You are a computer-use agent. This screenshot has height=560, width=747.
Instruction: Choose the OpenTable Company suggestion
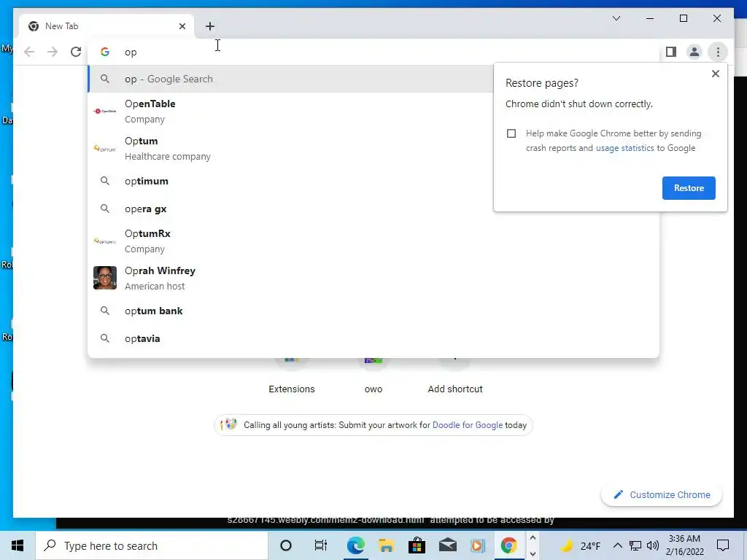point(290,112)
